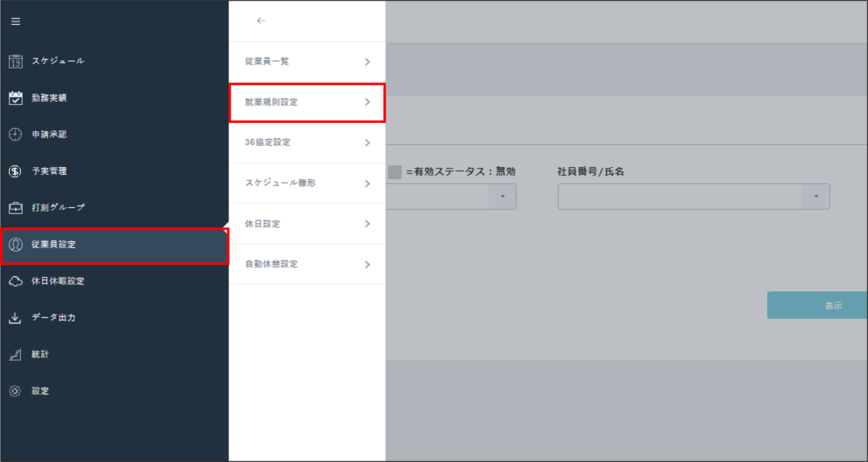The width and height of the screenshot is (868, 462).
Task: Click the person icon for 従業員設定
Action: tap(16, 245)
